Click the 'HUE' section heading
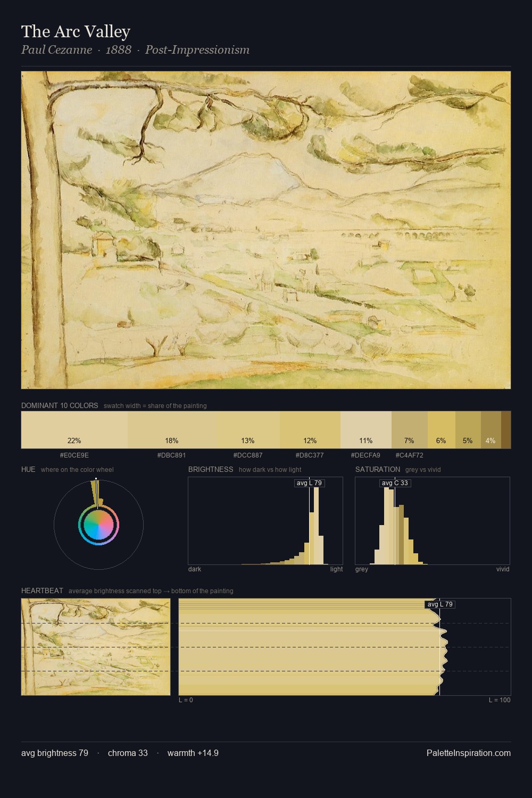 [28, 469]
